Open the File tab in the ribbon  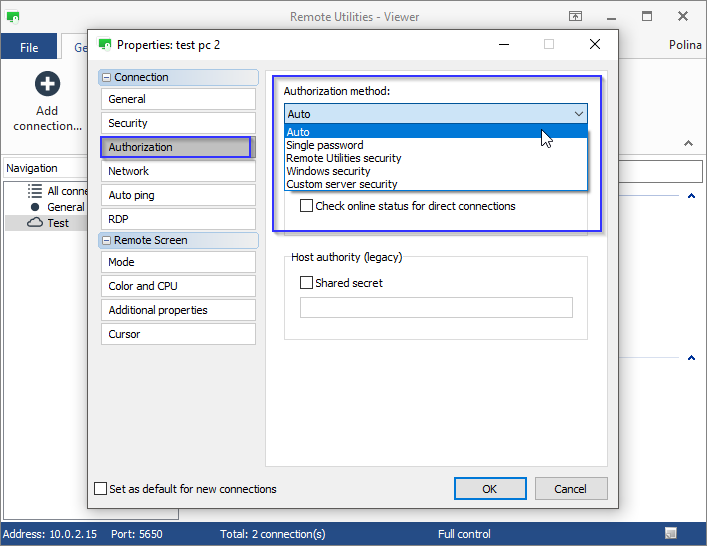pyautogui.click(x=29, y=47)
